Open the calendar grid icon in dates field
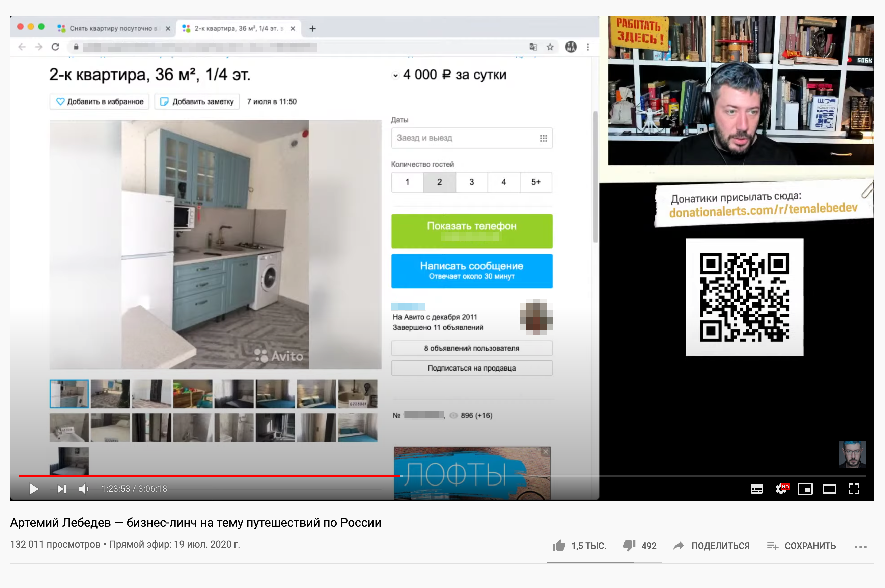 click(x=543, y=138)
